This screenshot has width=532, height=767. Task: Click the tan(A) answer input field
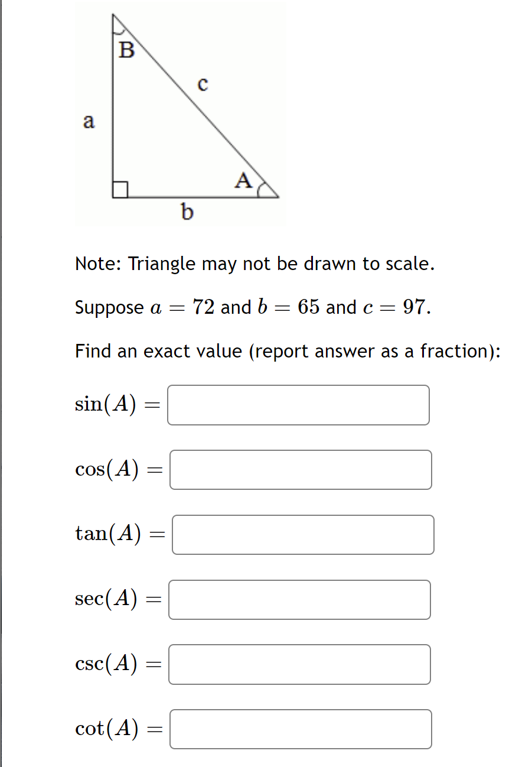302,535
